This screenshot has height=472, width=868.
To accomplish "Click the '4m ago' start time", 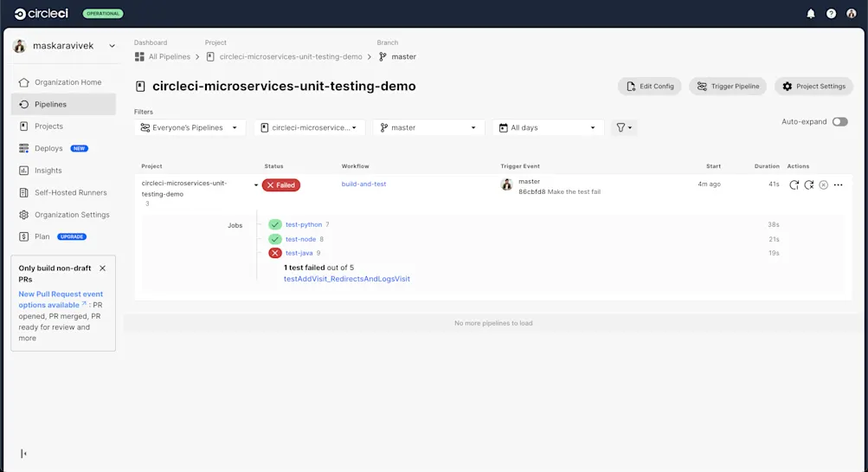I will [709, 184].
